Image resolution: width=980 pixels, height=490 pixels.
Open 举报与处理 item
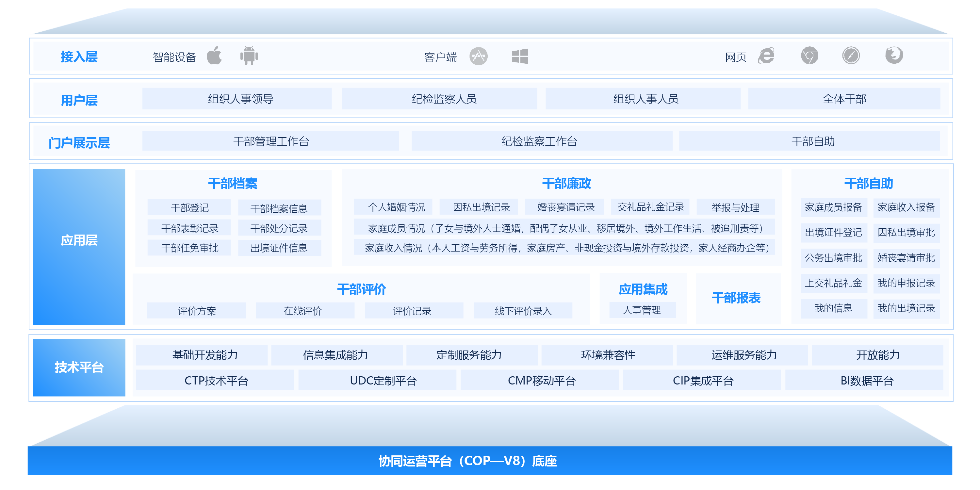click(x=736, y=207)
